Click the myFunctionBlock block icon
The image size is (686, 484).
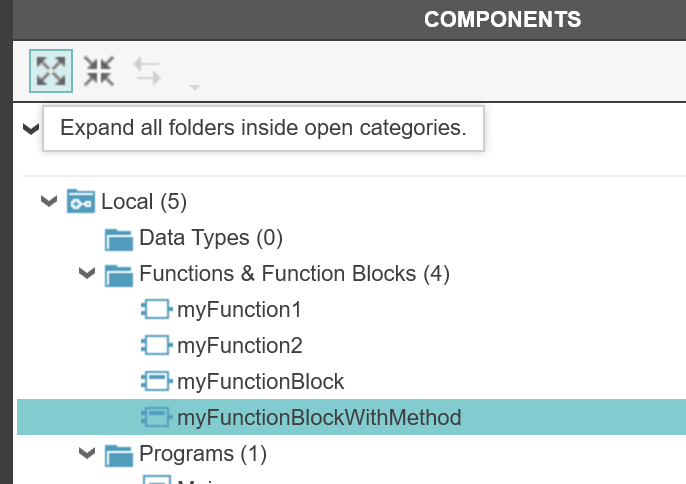pos(157,381)
